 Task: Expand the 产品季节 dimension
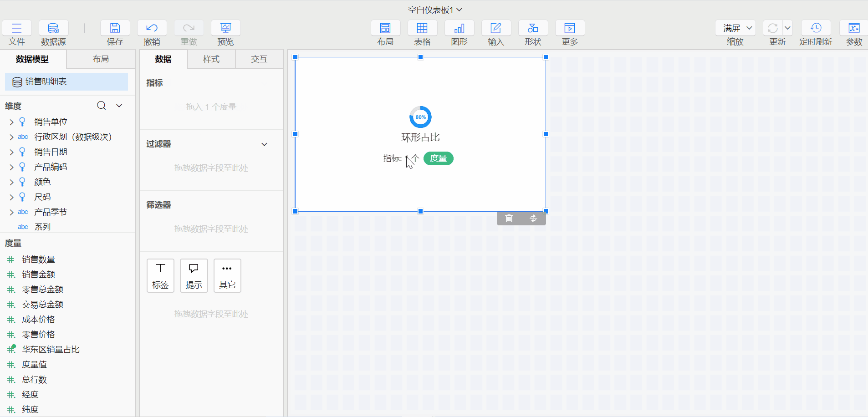point(11,212)
